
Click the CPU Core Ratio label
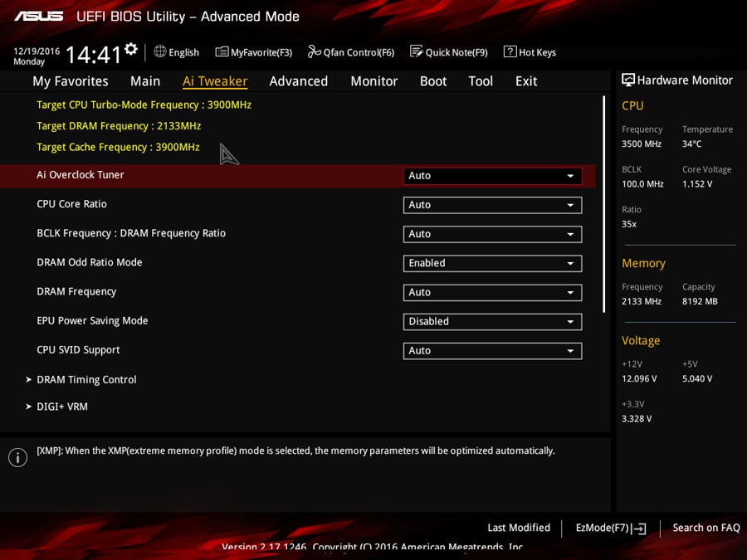71,204
